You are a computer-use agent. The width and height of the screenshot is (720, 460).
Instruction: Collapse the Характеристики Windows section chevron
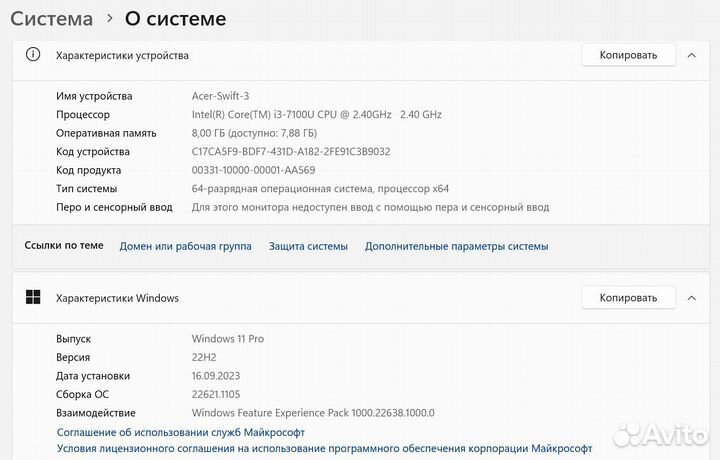click(692, 298)
